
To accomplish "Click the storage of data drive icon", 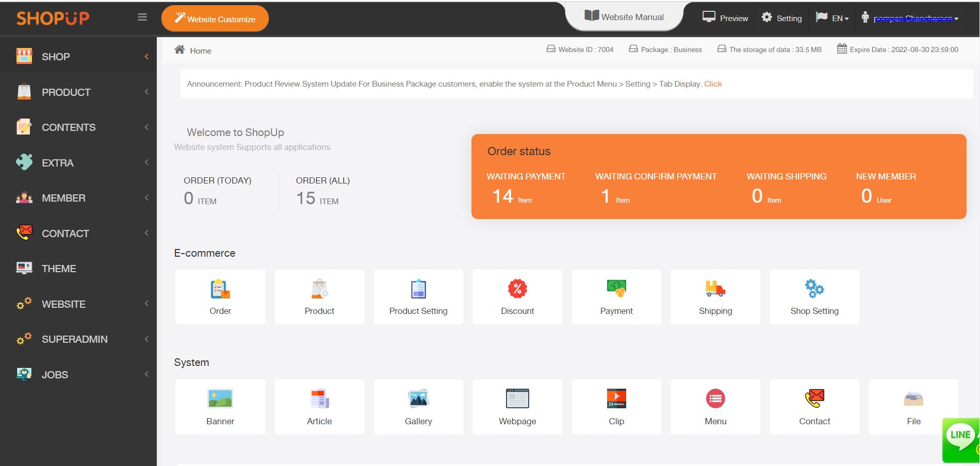I will tap(722, 49).
